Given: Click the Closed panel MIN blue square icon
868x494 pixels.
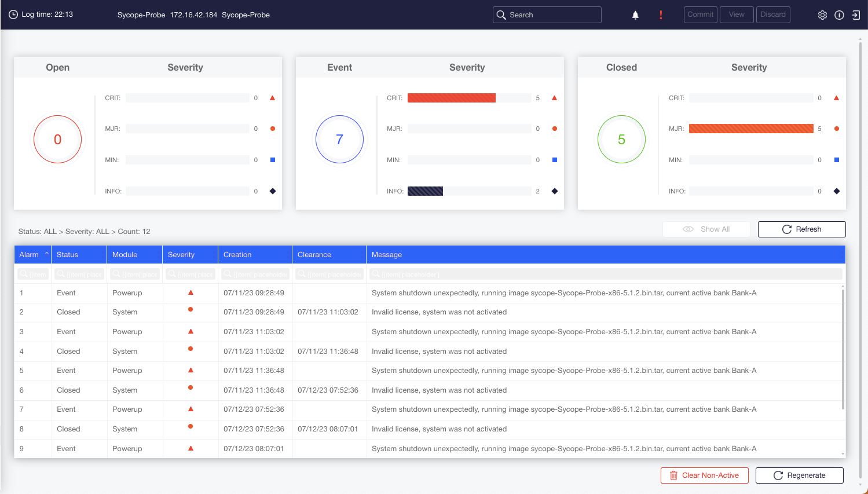Looking at the screenshot, I should [836, 160].
